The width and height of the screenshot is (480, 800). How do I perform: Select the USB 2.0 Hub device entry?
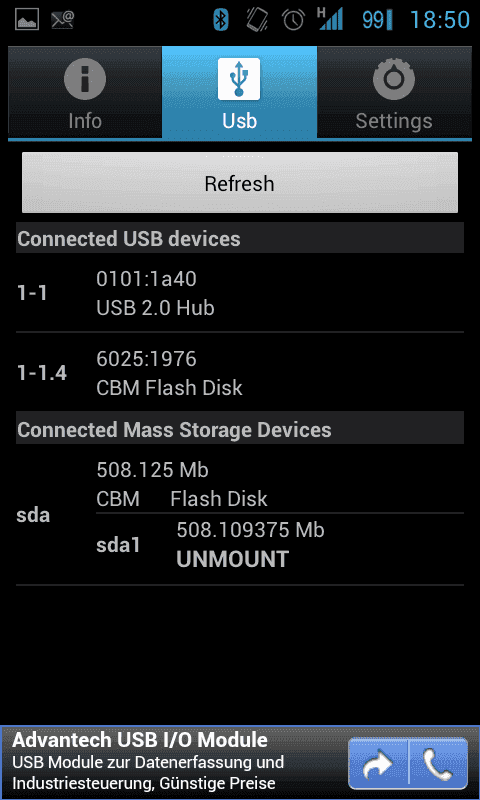240,293
